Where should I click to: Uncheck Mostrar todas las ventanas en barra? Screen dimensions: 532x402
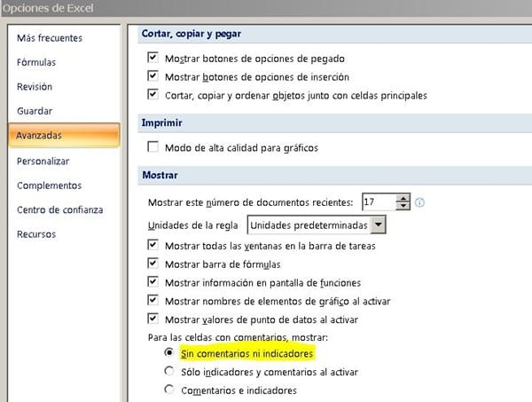click(153, 244)
